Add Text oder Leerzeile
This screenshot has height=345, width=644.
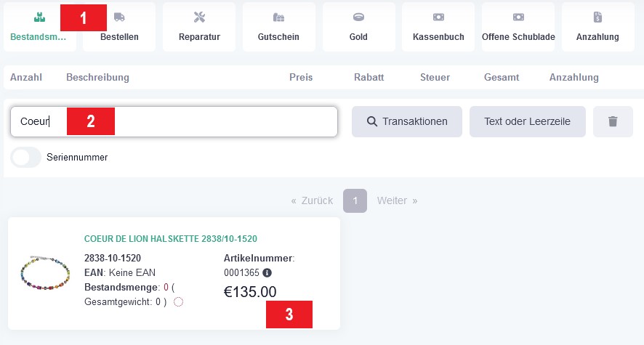coord(528,121)
